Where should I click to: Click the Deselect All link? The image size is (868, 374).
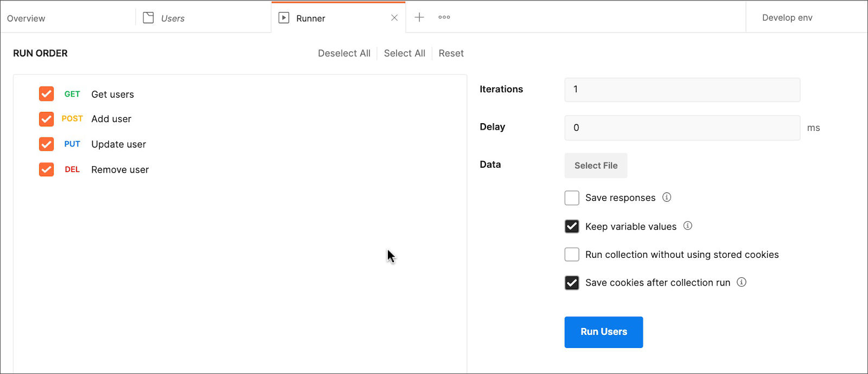tap(344, 53)
